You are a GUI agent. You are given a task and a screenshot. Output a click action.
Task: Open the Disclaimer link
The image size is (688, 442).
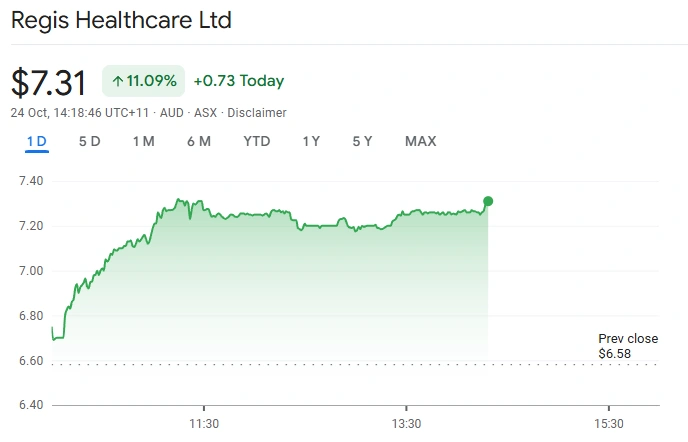pyautogui.click(x=257, y=113)
